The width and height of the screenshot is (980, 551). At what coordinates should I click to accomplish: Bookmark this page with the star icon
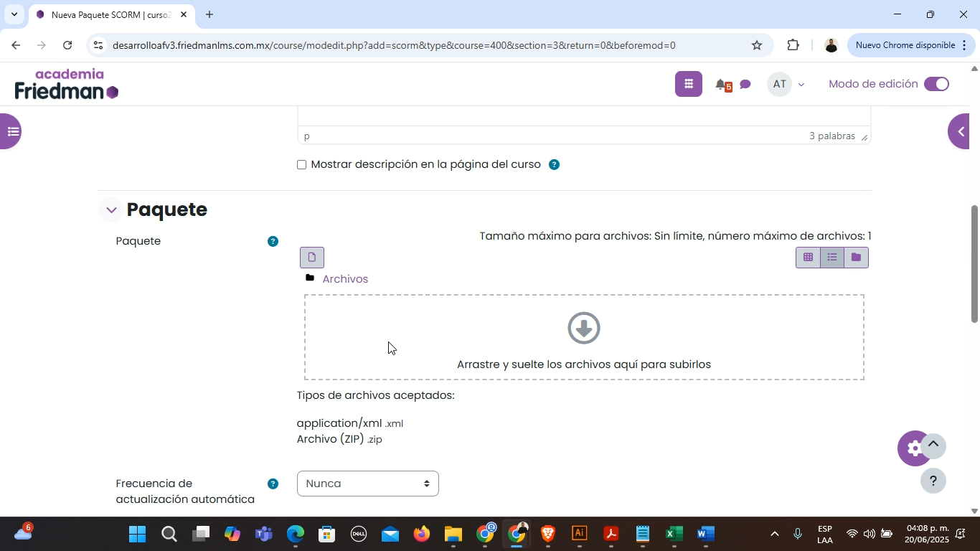coord(757,45)
